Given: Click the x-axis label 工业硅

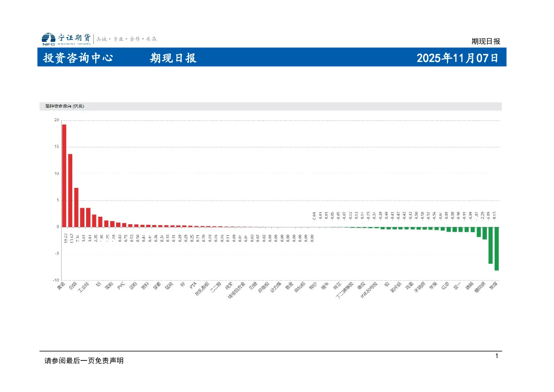Looking at the screenshot, I should 83,287.
